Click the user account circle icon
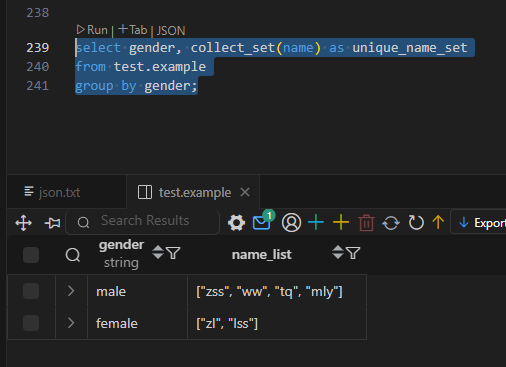This screenshot has height=367, width=506. (x=291, y=223)
